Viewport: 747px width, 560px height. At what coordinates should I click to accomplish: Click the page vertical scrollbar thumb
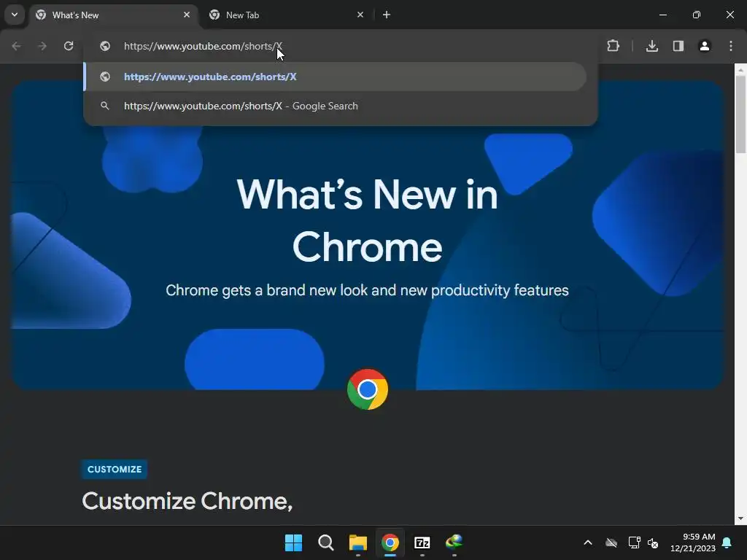740,114
